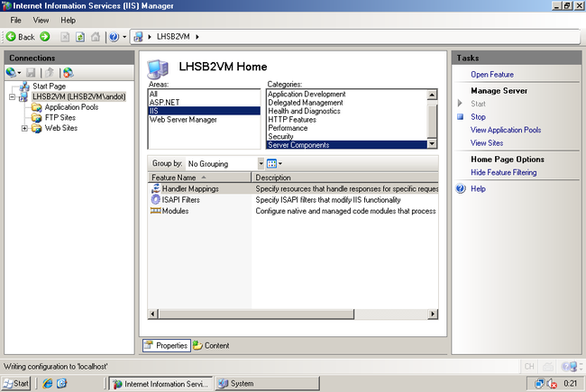Viewport: 586px width, 392px height.
Task: Open the File menu
Action: point(15,20)
